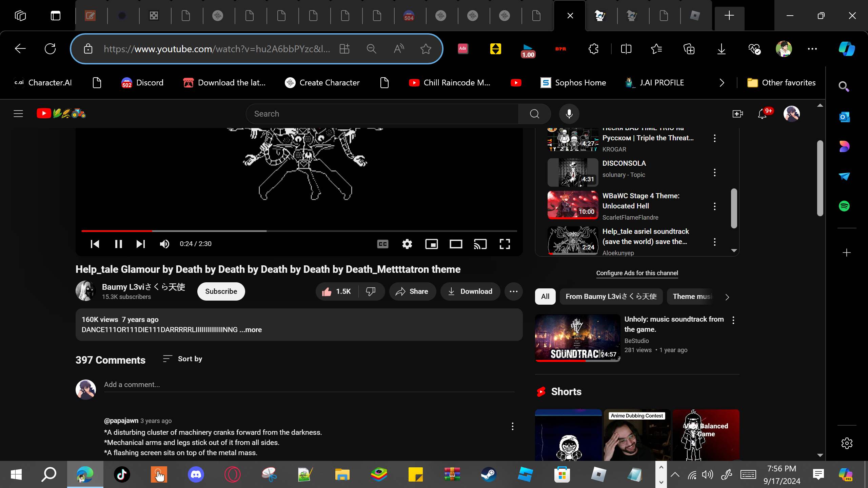The height and width of the screenshot is (488, 868).
Task: Click the cast to TV icon
Action: click(480, 244)
